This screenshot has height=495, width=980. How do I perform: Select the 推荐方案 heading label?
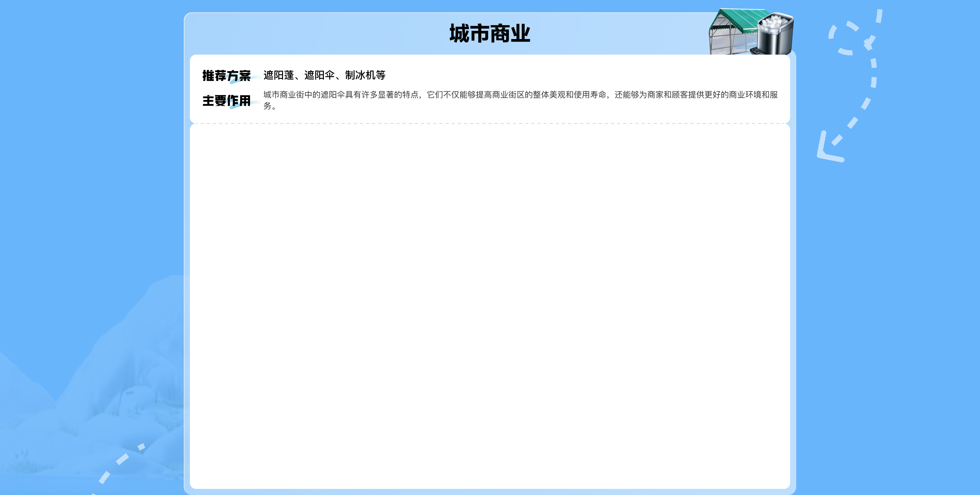click(226, 76)
